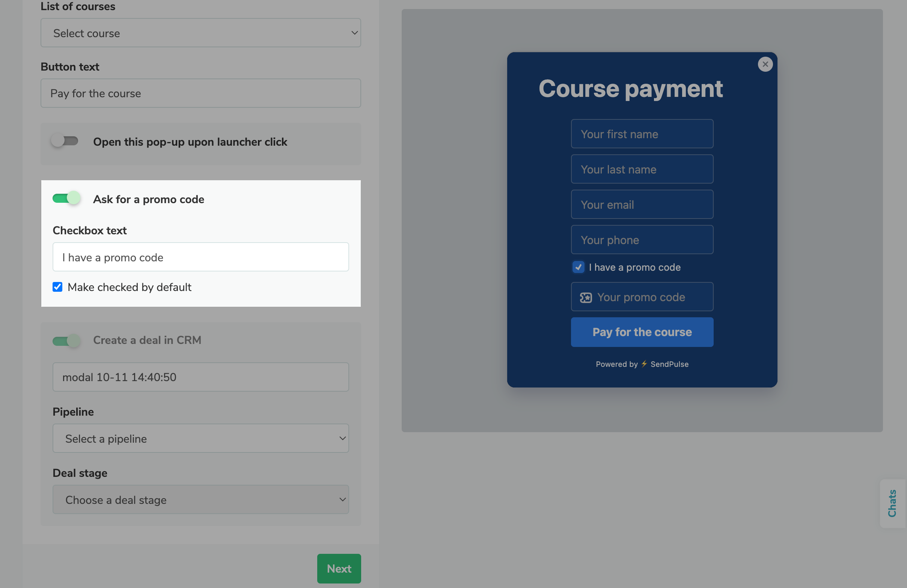The image size is (907, 588).
Task: Open the Choose a deal stage dropdown
Action: (200, 500)
